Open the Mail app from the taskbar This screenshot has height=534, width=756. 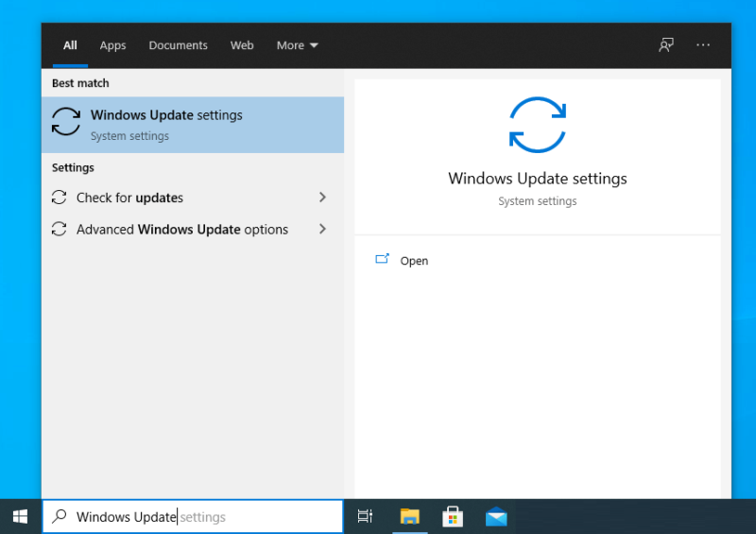tap(496, 517)
